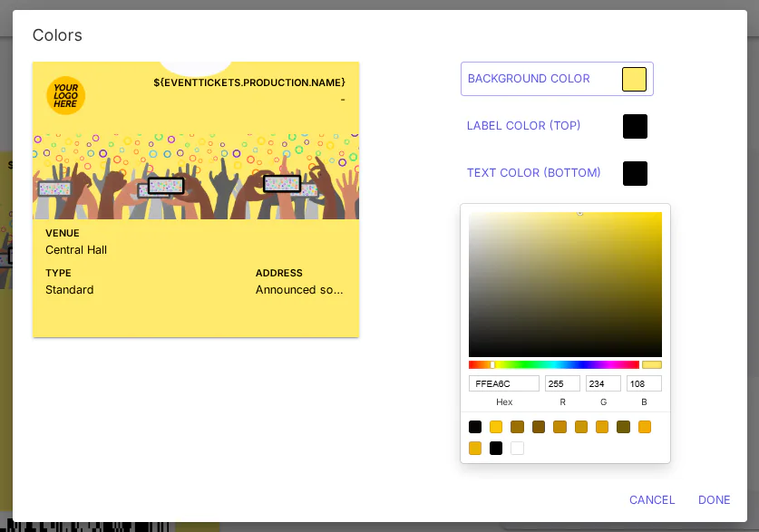Click the CANCEL button
Viewport: 759px width, 532px height.
tap(651, 499)
